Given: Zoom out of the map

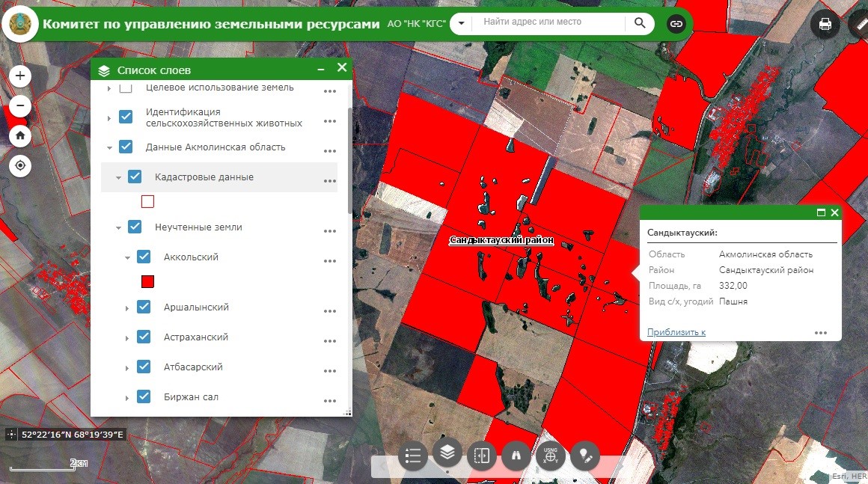Looking at the screenshot, I should pos(20,105).
